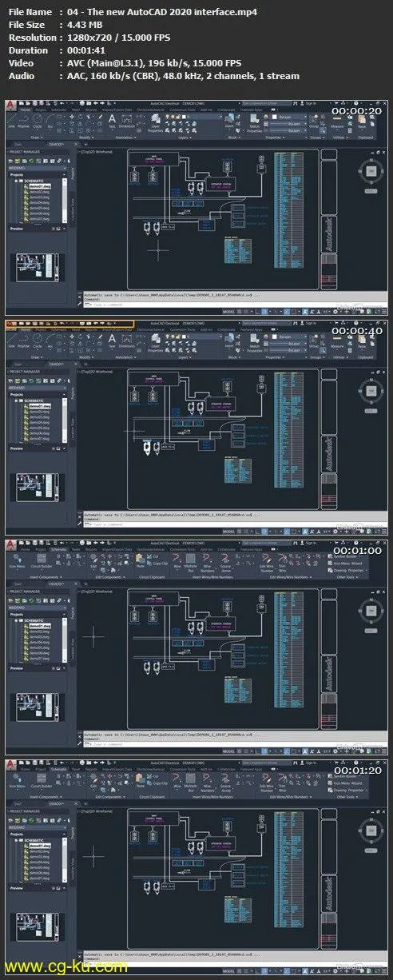The width and height of the screenshot is (393, 980).
Task: Expand the Other Tools panel in the 00:01:00 frame
Action: [x=347, y=577]
